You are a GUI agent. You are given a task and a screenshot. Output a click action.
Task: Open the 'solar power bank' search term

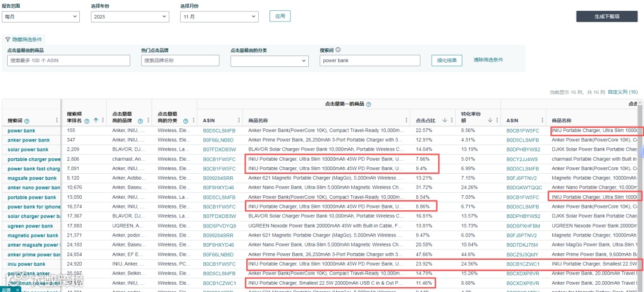(x=28, y=150)
